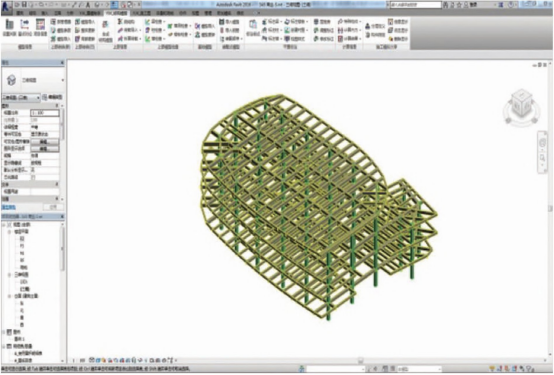This screenshot has height=375, width=554.
Task: Click the view scale input field
Action: tap(45, 113)
